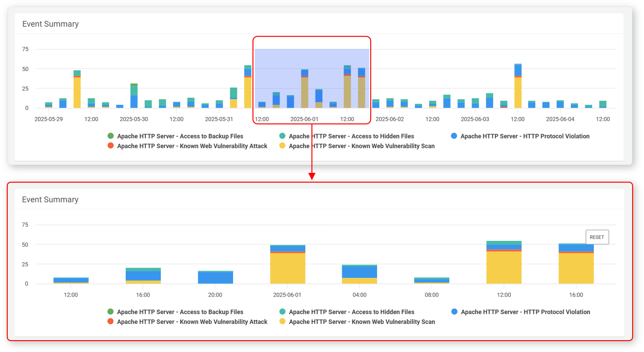Image resolution: width=644 pixels, height=352 pixels.
Task: Select the 08:00 bar in lower chart
Action: click(x=432, y=281)
